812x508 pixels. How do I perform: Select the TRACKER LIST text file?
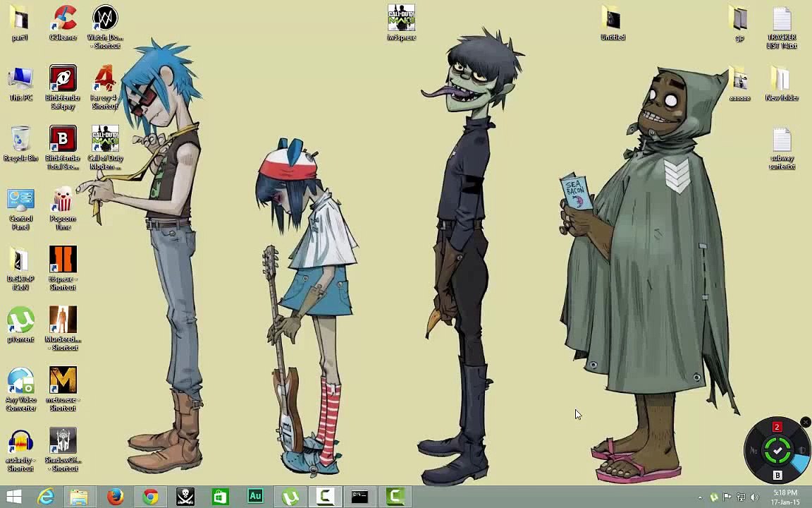coord(782,20)
